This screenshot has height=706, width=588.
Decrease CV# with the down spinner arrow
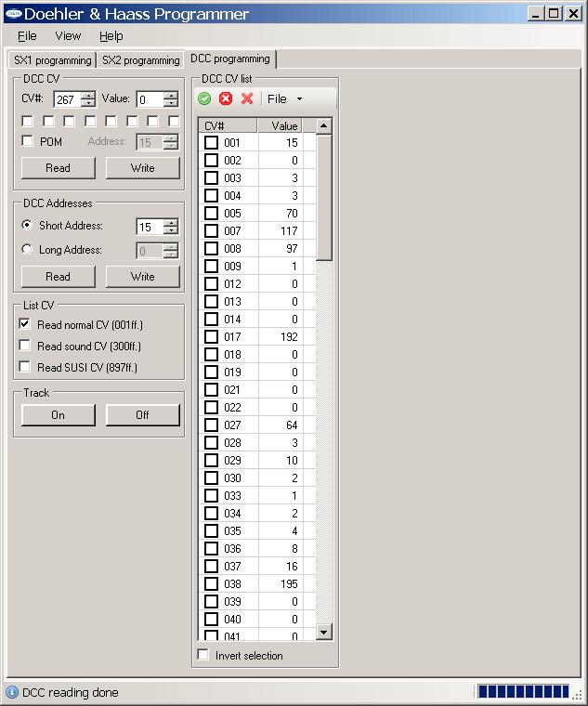[88, 103]
